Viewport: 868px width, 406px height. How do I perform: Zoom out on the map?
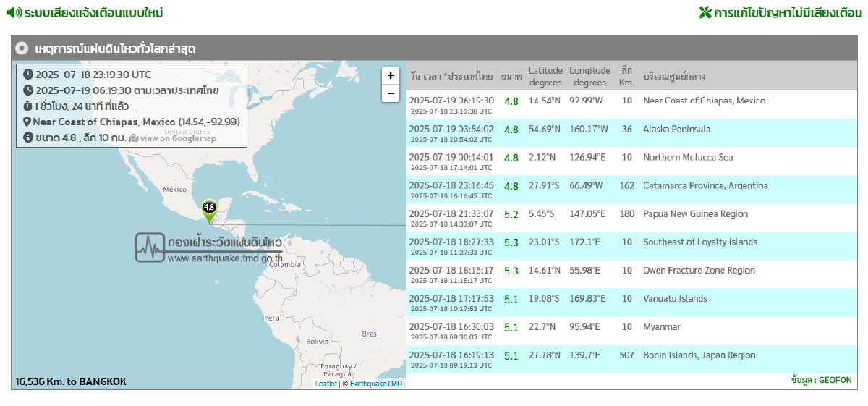tap(391, 93)
